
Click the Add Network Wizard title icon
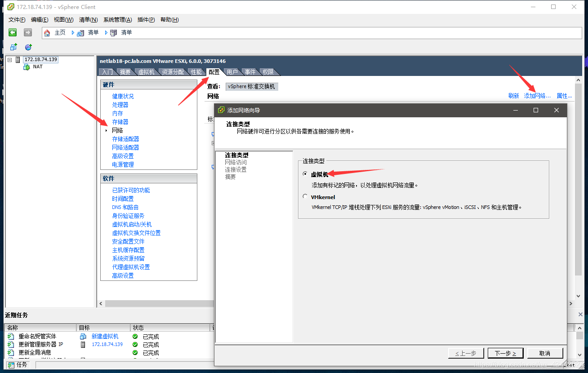(222, 110)
